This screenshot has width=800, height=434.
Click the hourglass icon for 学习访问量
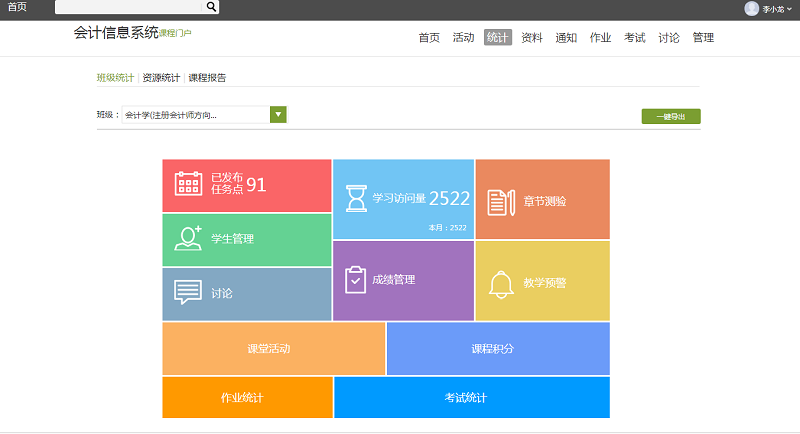(356, 198)
